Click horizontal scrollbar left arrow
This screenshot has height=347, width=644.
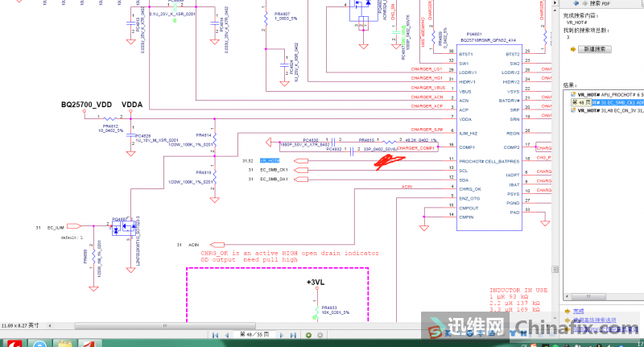[x=50, y=325]
